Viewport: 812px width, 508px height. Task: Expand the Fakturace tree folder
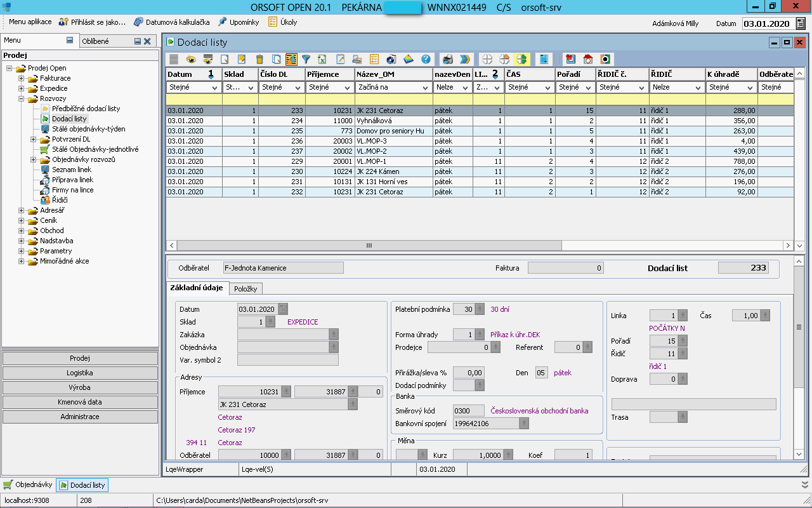pyautogui.click(x=21, y=78)
